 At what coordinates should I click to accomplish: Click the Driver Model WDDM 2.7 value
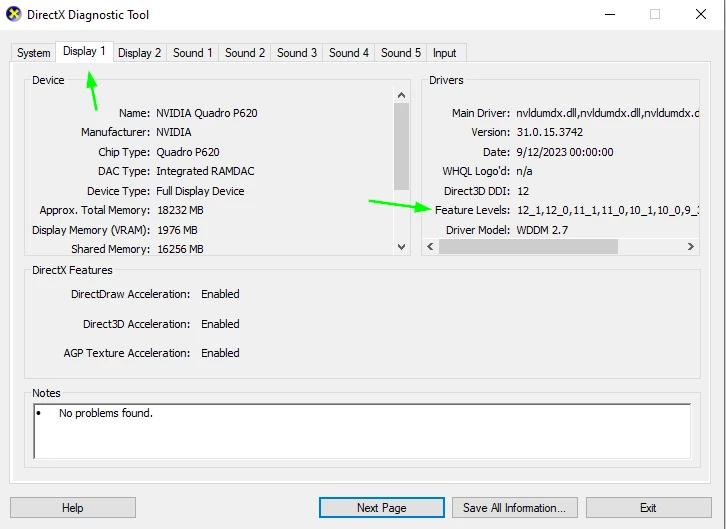pos(542,230)
